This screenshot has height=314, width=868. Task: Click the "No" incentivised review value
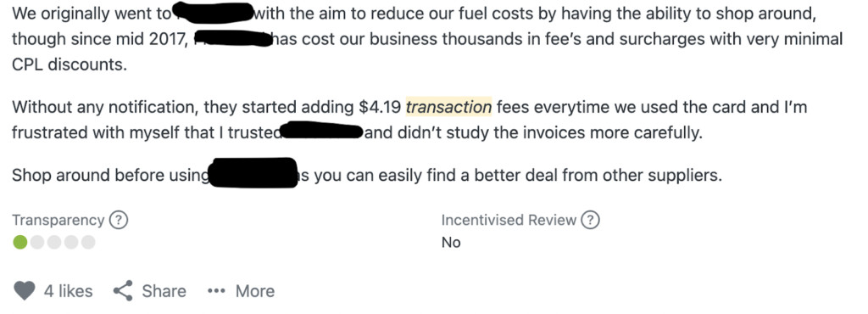[451, 243]
